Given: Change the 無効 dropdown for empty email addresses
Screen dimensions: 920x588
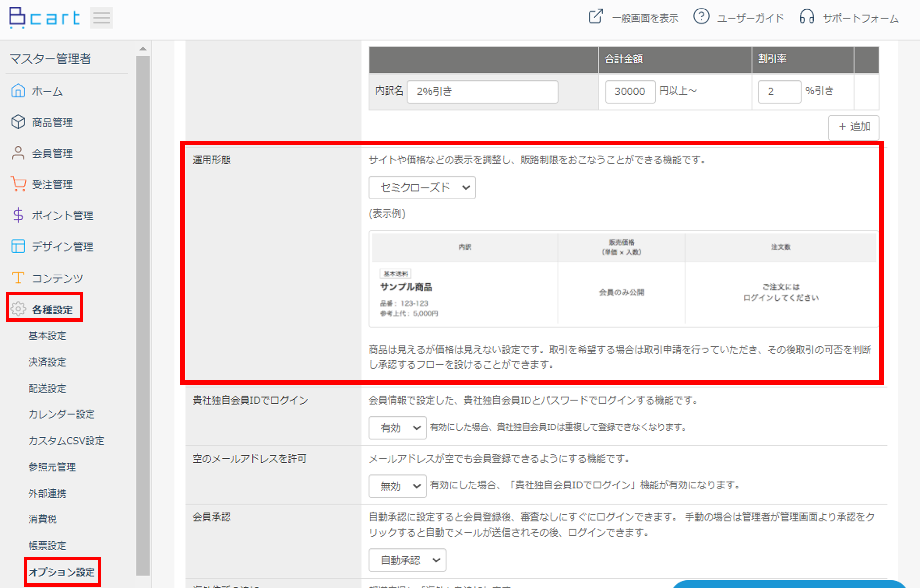Looking at the screenshot, I should pyautogui.click(x=397, y=486).
